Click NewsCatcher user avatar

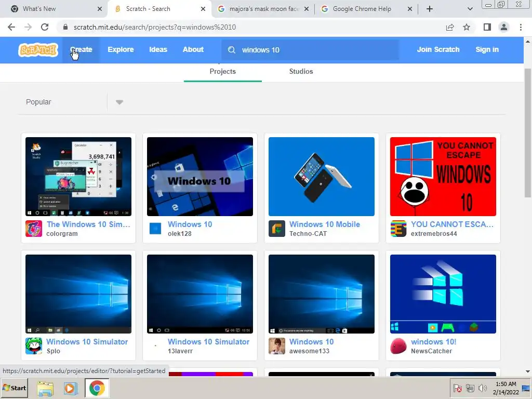(x=398, y=345)
